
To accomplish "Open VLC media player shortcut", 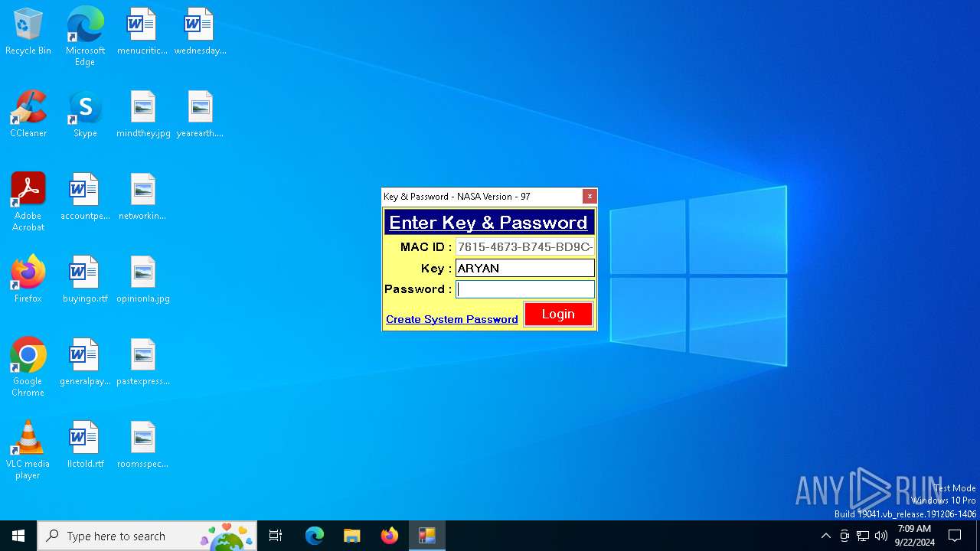I will tap(28, 450).
